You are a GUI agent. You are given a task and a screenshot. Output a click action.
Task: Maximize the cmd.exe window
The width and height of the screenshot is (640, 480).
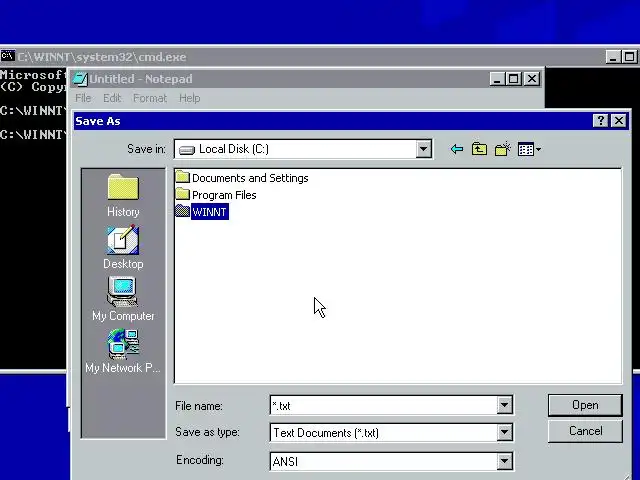point(629,57)
